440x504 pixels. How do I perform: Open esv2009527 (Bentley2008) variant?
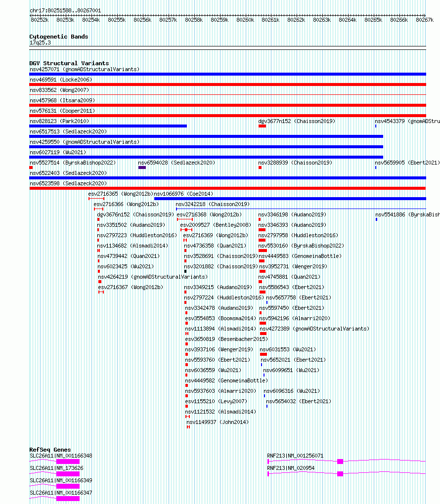coord(216,225)
